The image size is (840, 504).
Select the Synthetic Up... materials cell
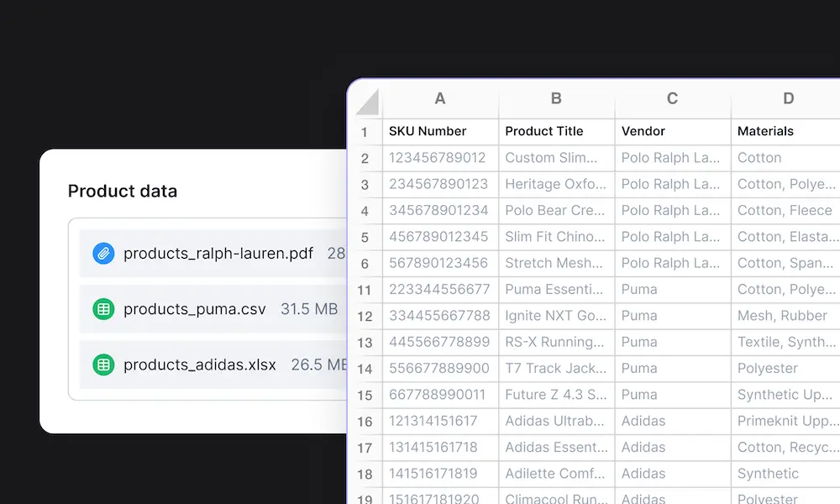pos(786,396)
